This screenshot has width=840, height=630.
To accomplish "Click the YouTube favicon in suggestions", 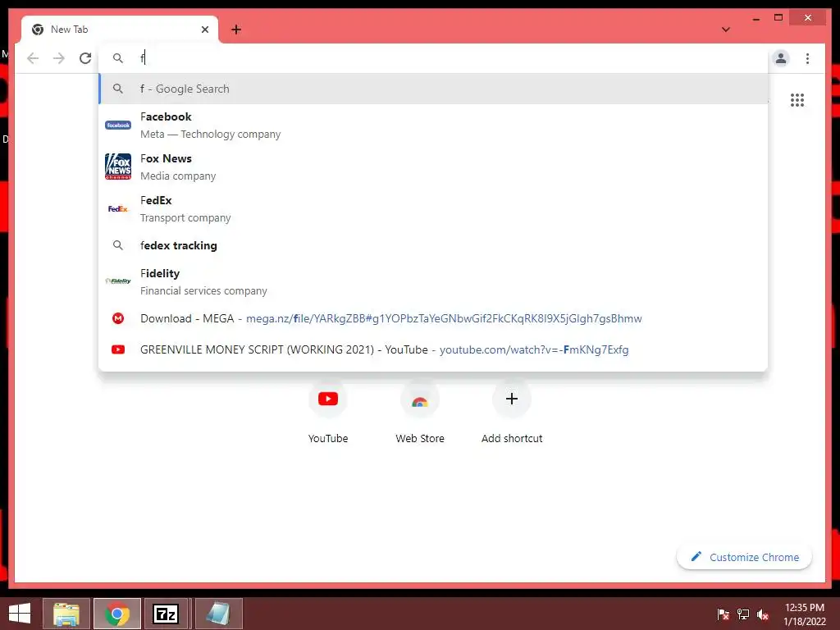I will coord(118,349).
